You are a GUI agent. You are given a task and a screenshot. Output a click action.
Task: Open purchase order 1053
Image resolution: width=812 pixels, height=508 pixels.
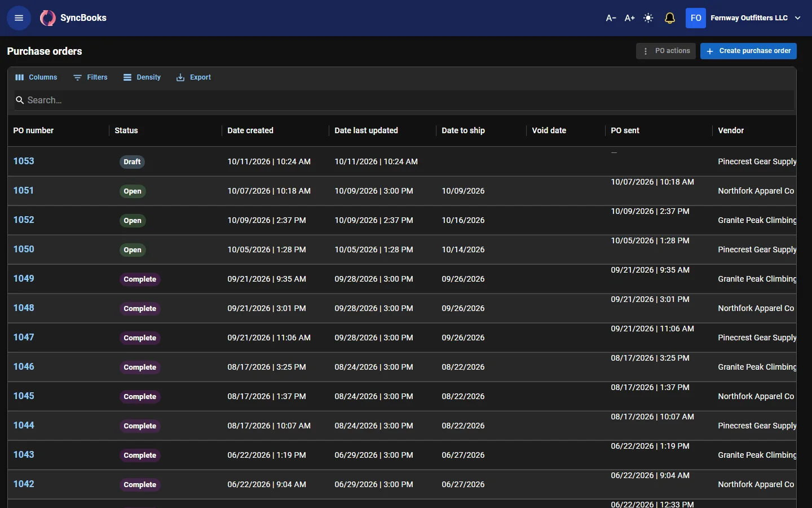point(24,161)
